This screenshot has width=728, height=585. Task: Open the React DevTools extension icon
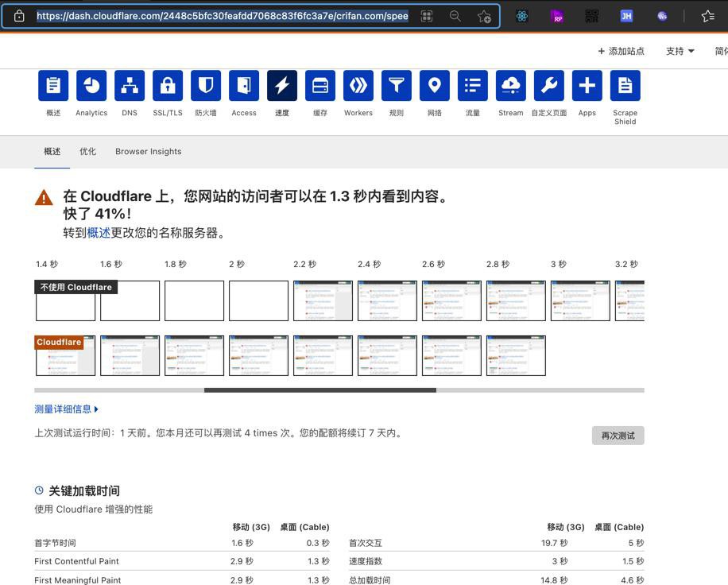point(522,16)
